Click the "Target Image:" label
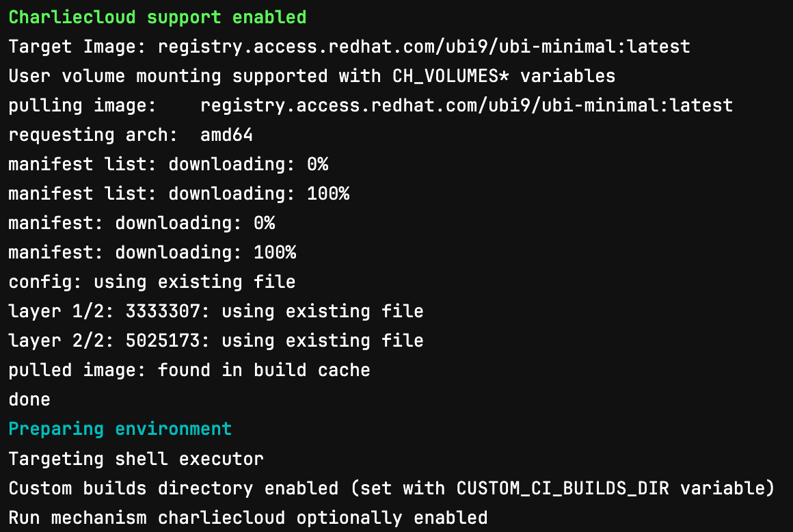 77,46
